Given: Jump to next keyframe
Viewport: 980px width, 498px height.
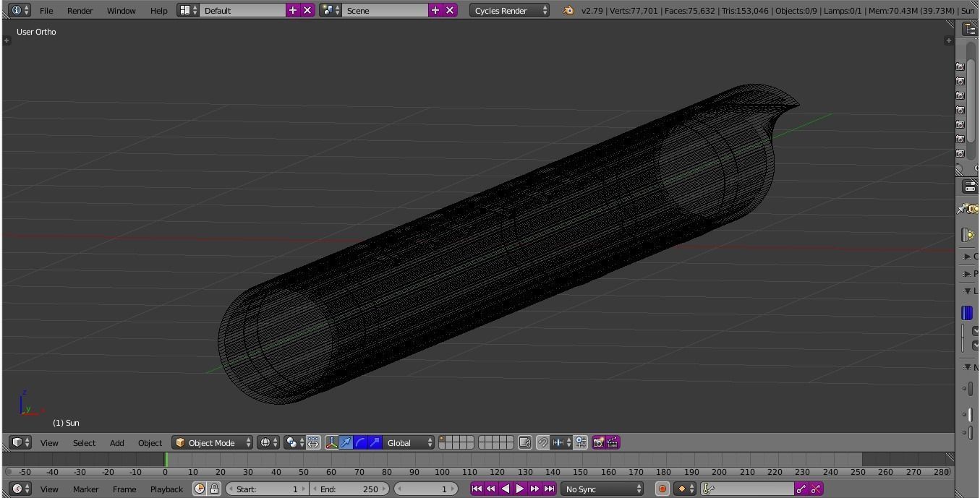Looking at the screenshot, I should tap(534, 489).
